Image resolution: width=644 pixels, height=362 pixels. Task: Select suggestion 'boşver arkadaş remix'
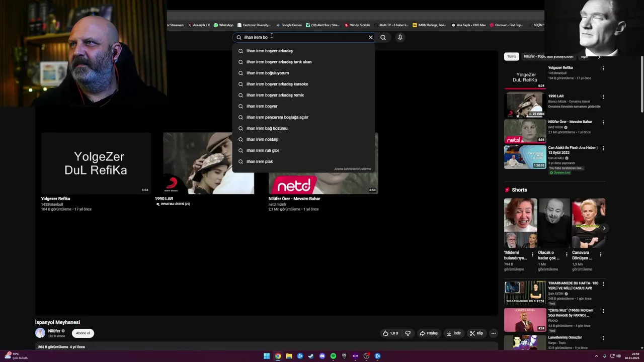point(304,95)
